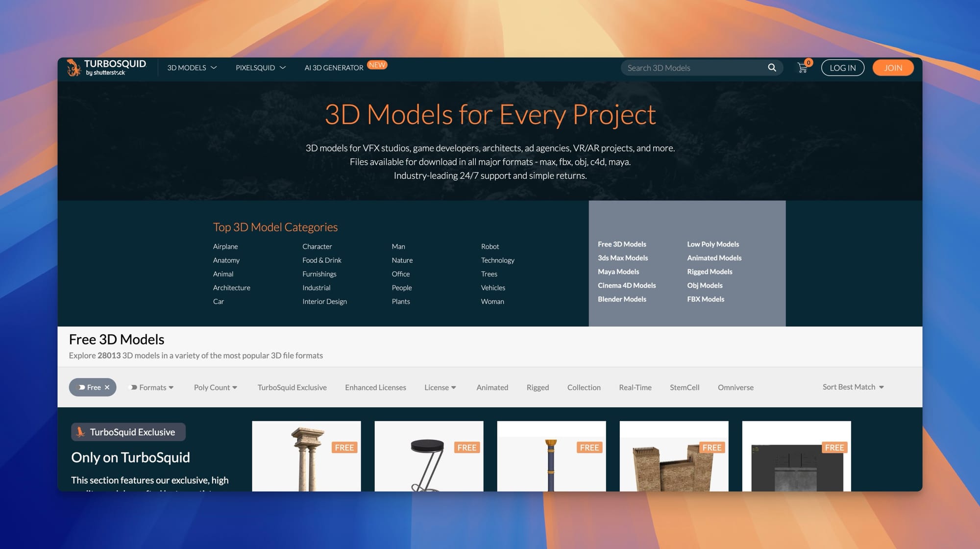
Task: Click FREE tag on the column model
Action: pyautogui.click(x=344, y=448)
